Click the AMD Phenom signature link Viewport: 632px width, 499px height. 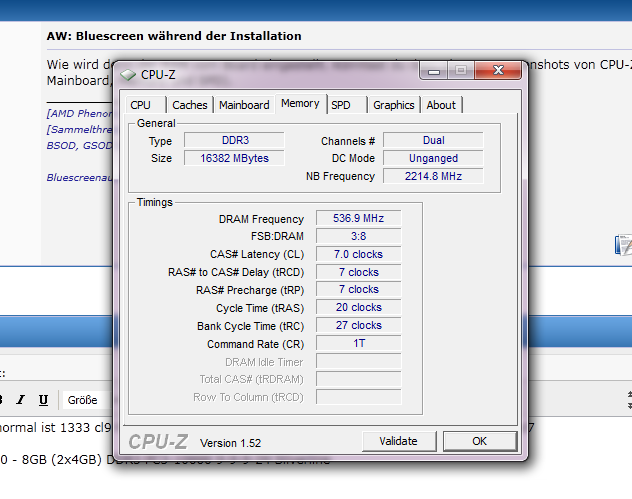coord(80,113)
